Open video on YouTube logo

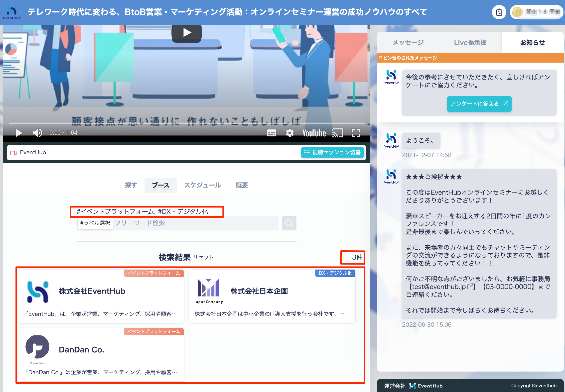click(x=314, y=133)
